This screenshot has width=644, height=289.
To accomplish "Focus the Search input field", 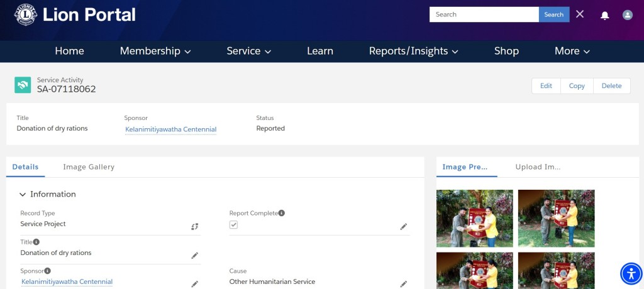I will tap(484, 14).
